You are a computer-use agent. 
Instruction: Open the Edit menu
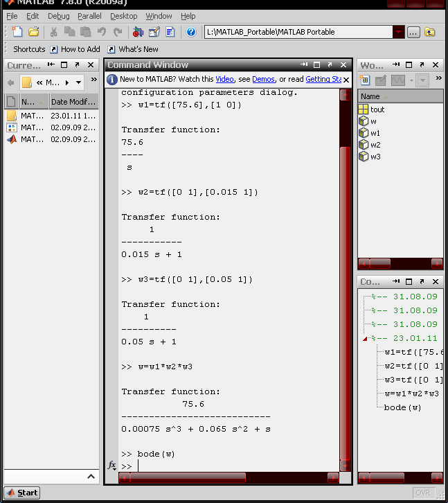33,16
